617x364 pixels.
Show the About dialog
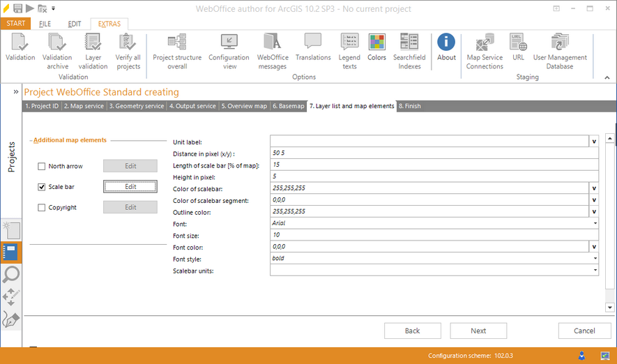[446, 47]
